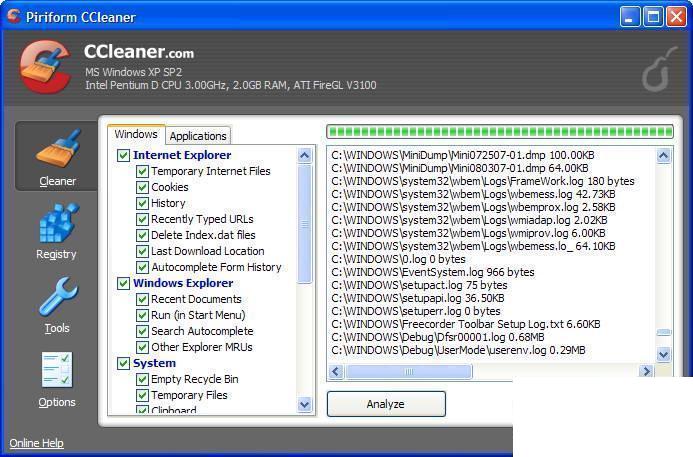Uncheck Recently Typed URLs
Viewport: 693px width, 457px height.
(x=142, y=219)
